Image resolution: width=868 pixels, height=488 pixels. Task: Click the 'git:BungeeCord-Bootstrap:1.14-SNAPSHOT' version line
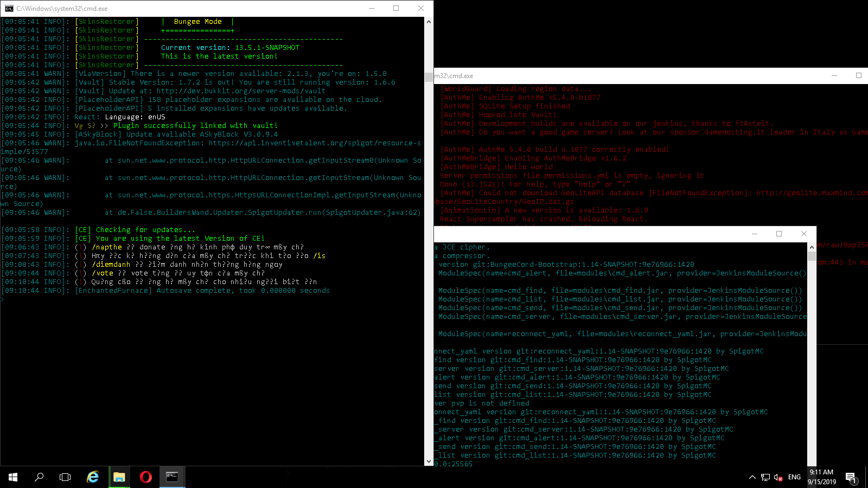(566, 265)
